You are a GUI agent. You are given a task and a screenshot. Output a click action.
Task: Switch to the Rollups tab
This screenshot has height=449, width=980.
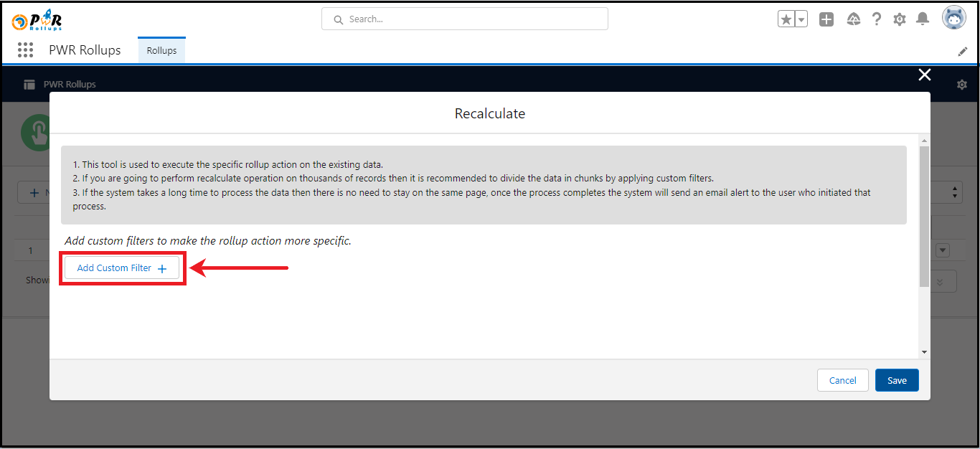point(161,49)
